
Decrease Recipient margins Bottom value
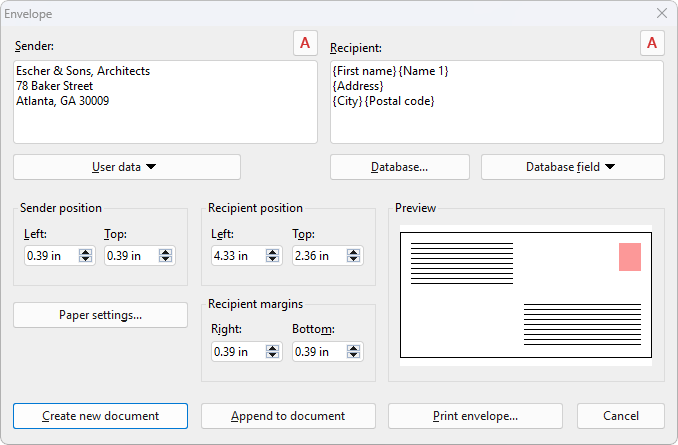354,355
